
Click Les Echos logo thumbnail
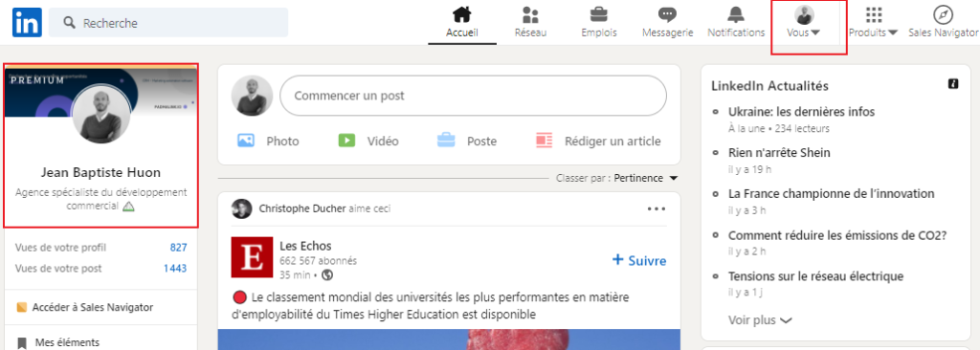(x=252, y=257)
